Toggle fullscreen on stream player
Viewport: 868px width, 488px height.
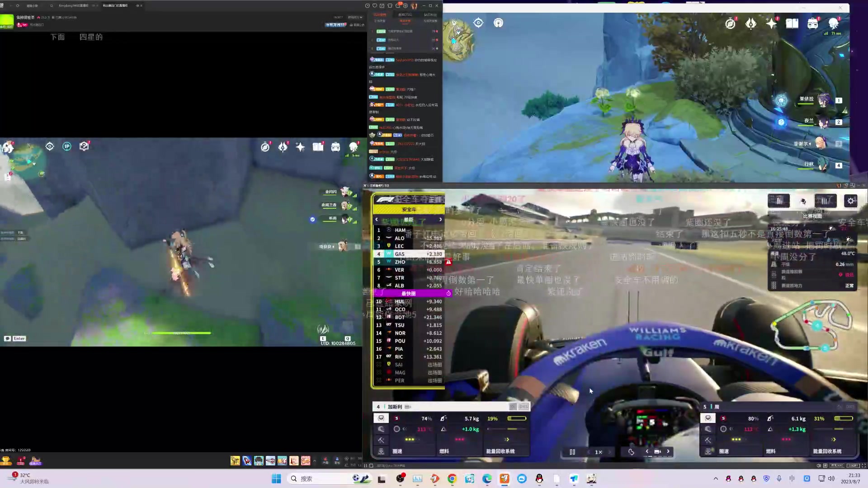point(863,465)
